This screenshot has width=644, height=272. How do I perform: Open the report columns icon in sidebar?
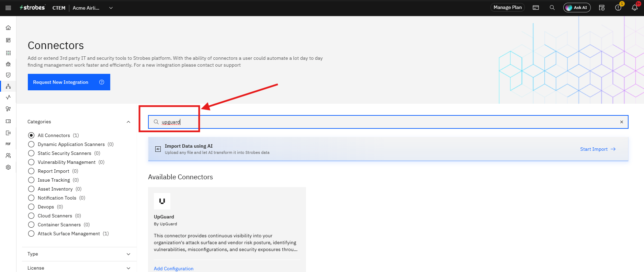(8, 133)
